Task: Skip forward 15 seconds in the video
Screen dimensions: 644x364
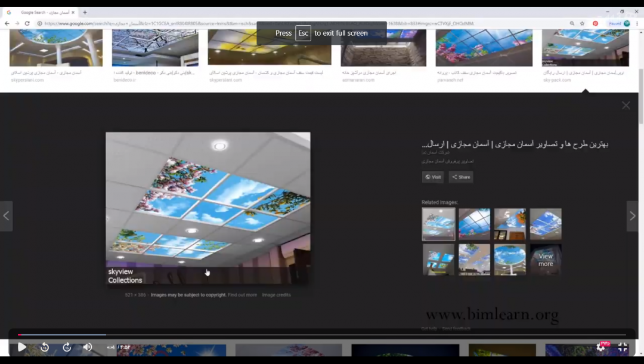Action: (x=67, y=347)
